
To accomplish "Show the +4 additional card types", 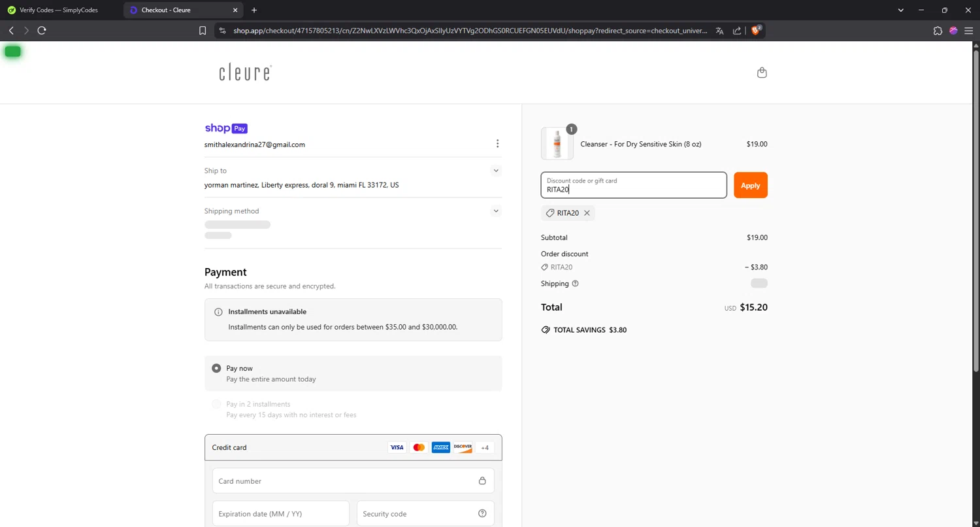I will (x=485, y=448).
